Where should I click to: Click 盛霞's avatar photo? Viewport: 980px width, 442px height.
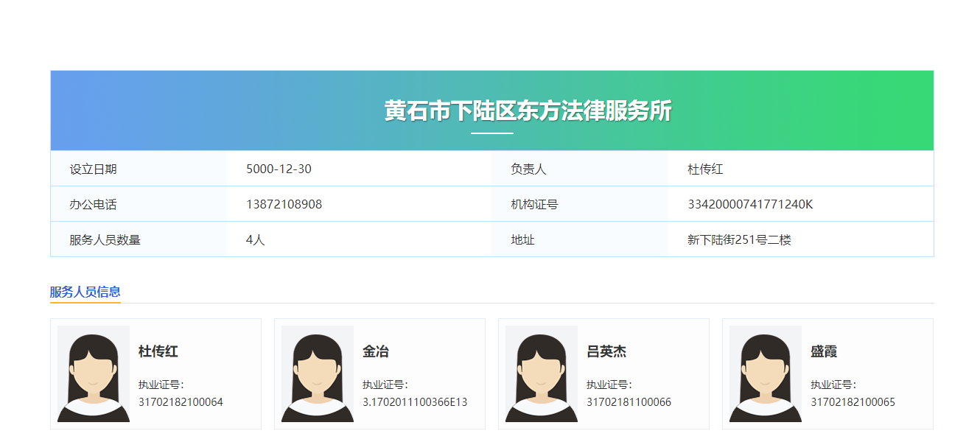tap(766, 373)
